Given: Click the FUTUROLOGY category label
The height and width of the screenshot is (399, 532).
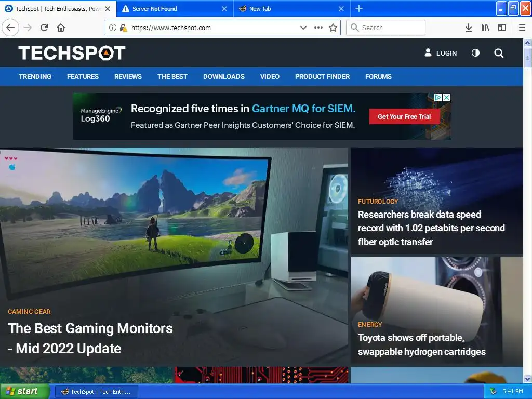Looking at the screenshot, I should (x=378, y=201).
